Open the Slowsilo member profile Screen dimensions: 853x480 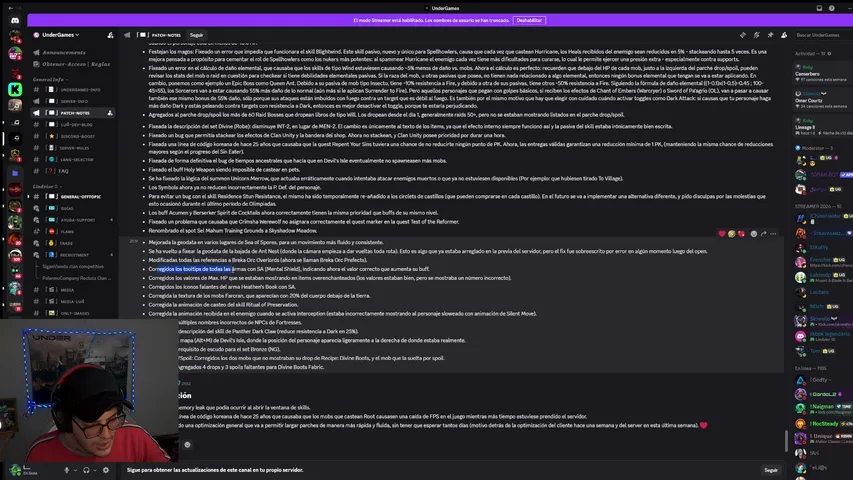coord(823,321)
